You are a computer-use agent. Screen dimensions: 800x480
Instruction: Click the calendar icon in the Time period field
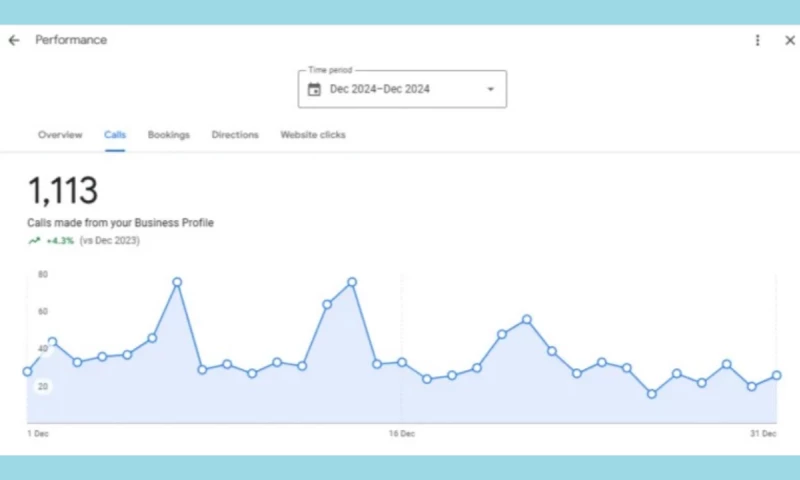(x=314, y=89)
